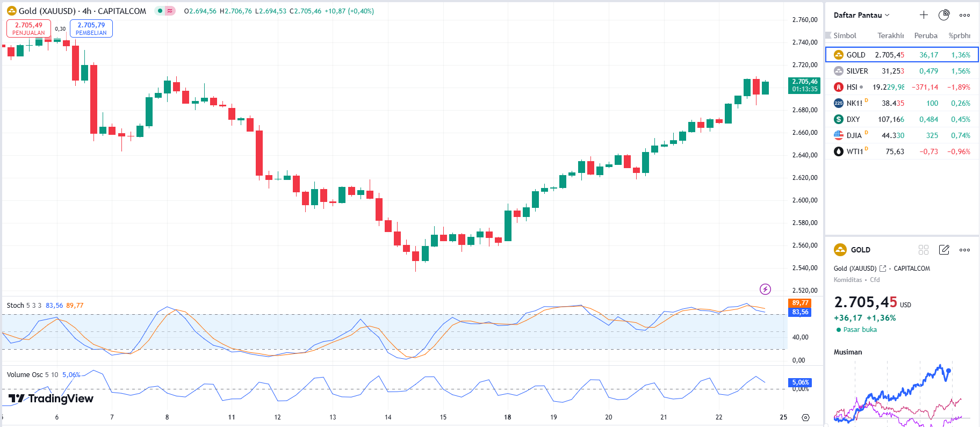This screenshot has height=427, width=980.
Task: Click the grid layout icon in GOLD details
Action: pyautogui.click(x=924, y=250)
